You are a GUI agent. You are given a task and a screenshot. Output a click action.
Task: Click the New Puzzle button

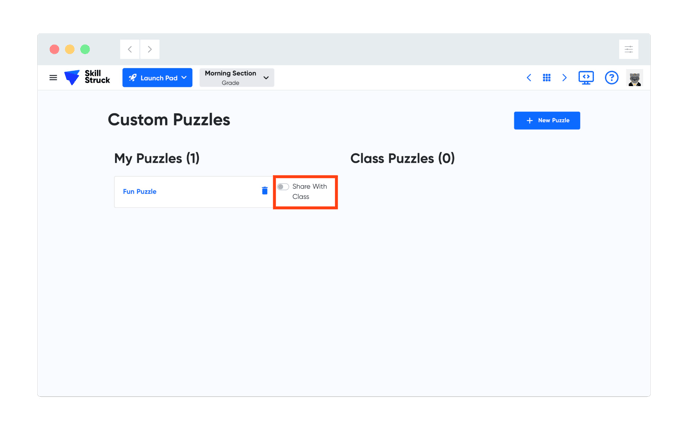click(x=547, y=120)
